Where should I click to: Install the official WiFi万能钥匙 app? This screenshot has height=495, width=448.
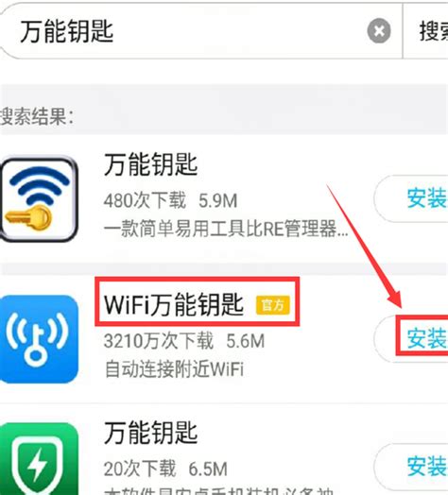tap(411, 338)
